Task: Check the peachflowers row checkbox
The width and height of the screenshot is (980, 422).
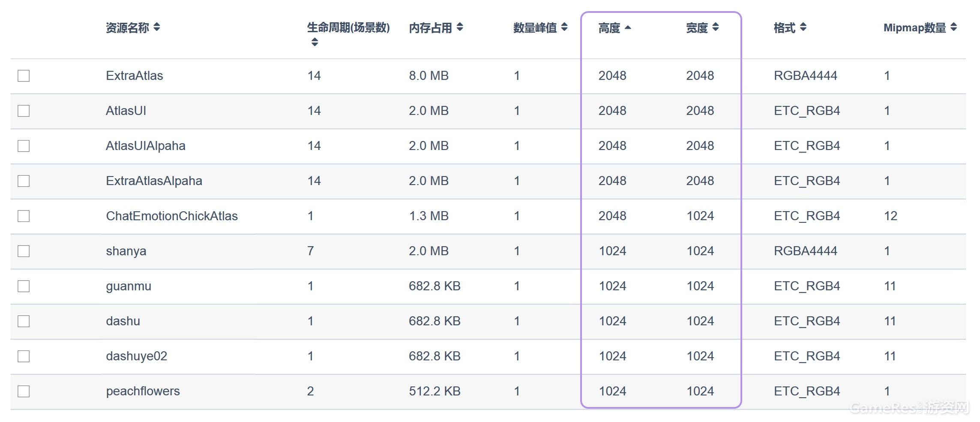Action: coord(24,391)
